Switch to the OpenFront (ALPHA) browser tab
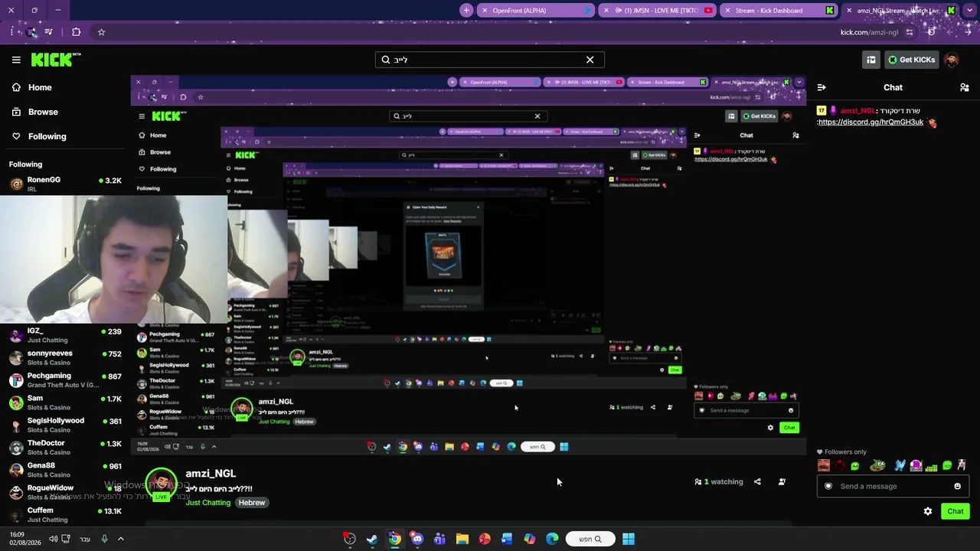This screenshot has width=980, height=551. pyautogui.click(x=536, y=11)
